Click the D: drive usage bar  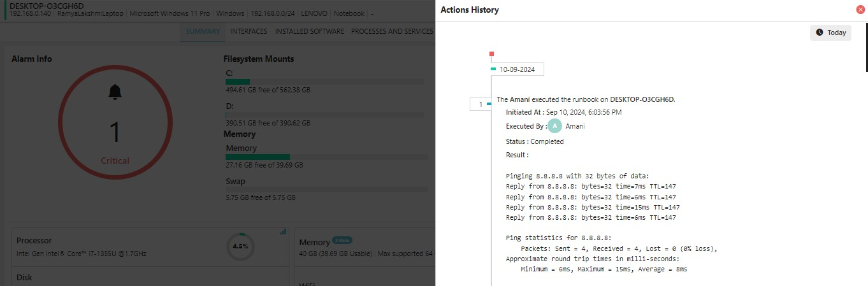pos(324,115)
